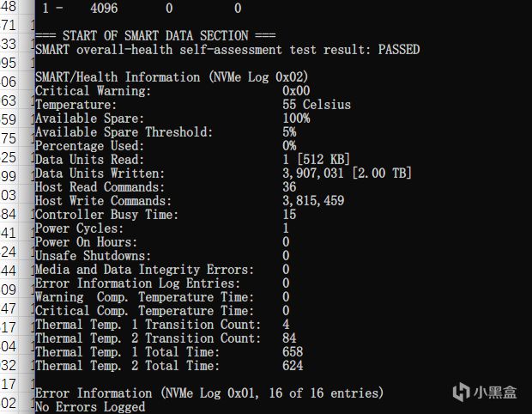Select the Error Information NVMe Log 0x01 line
The image size is (532, 414).
pyautogui.click(x=209, y=393)
